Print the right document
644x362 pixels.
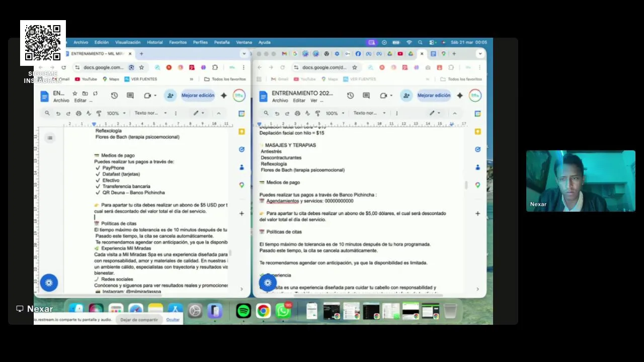tap(297, 113)
